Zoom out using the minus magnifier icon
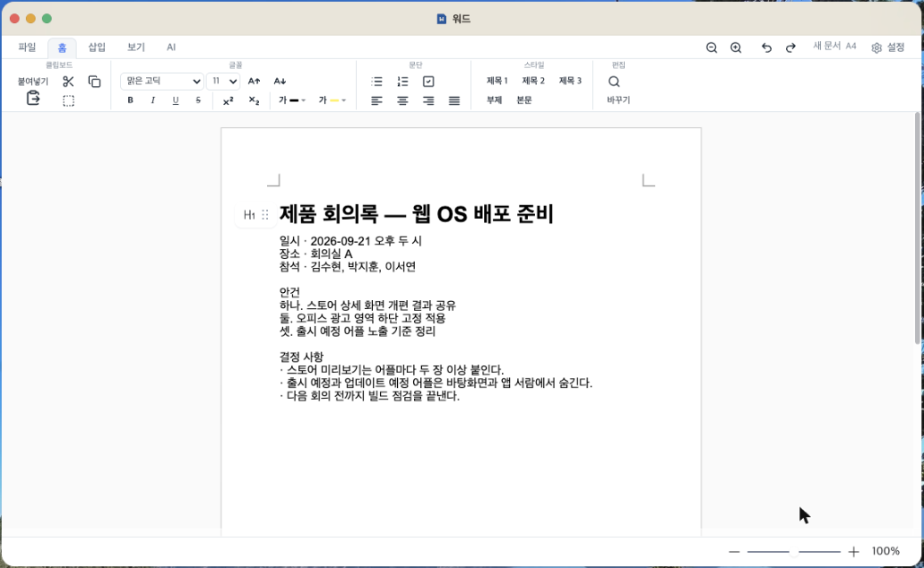Image resolution: width=924 pixels, height=568 pixels. point(712,47)
